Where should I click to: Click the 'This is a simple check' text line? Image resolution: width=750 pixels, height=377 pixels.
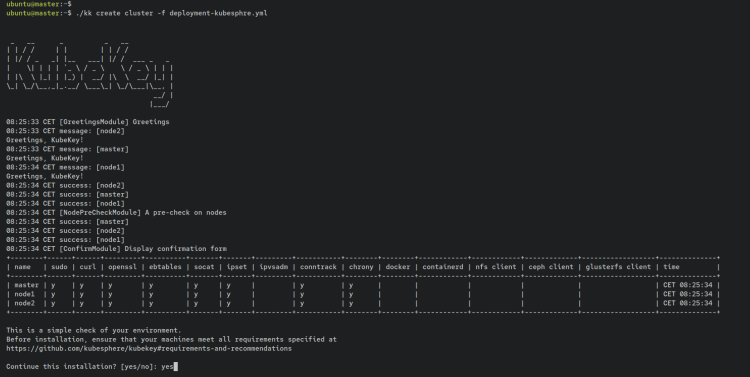click(x=94, y=331)
